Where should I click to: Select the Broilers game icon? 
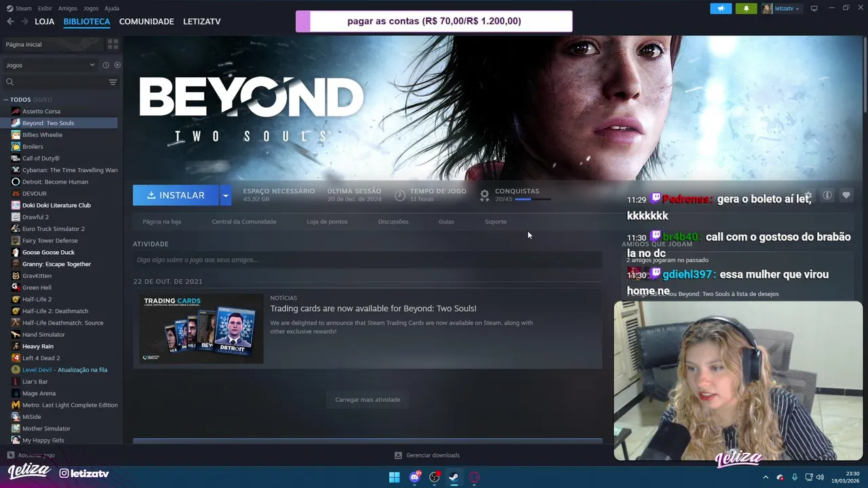pyautogui.click(x=16, y=146)
